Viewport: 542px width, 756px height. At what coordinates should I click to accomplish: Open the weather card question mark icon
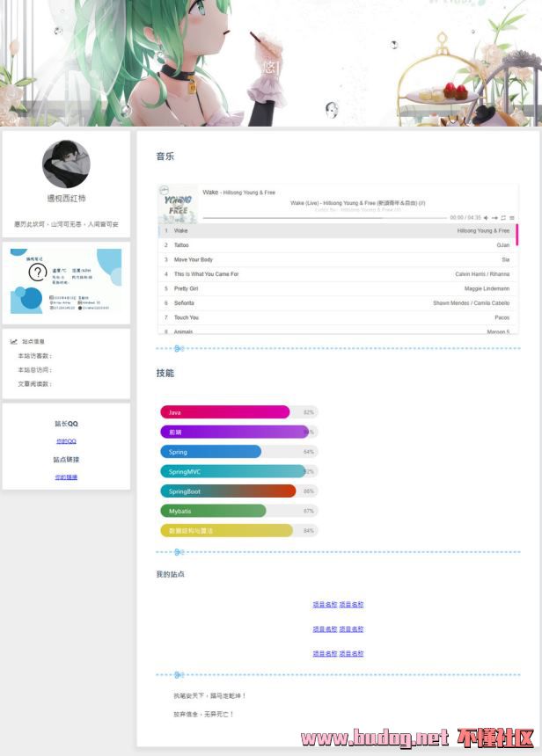[37, 272]
